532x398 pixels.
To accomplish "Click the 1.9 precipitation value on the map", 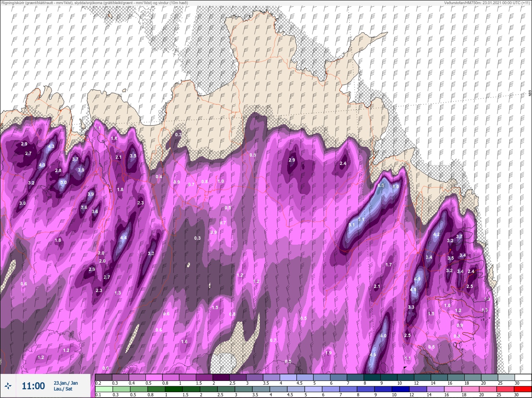I will (328, 353).
